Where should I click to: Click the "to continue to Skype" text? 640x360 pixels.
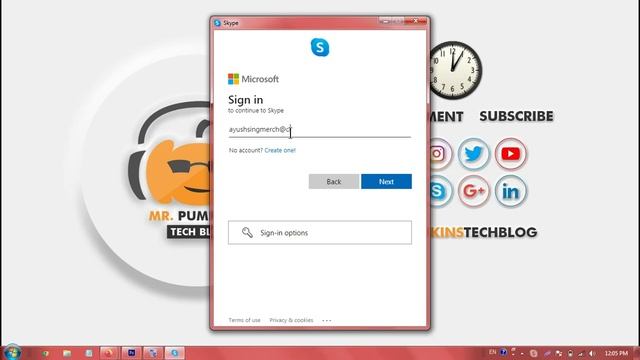(256, 111)
